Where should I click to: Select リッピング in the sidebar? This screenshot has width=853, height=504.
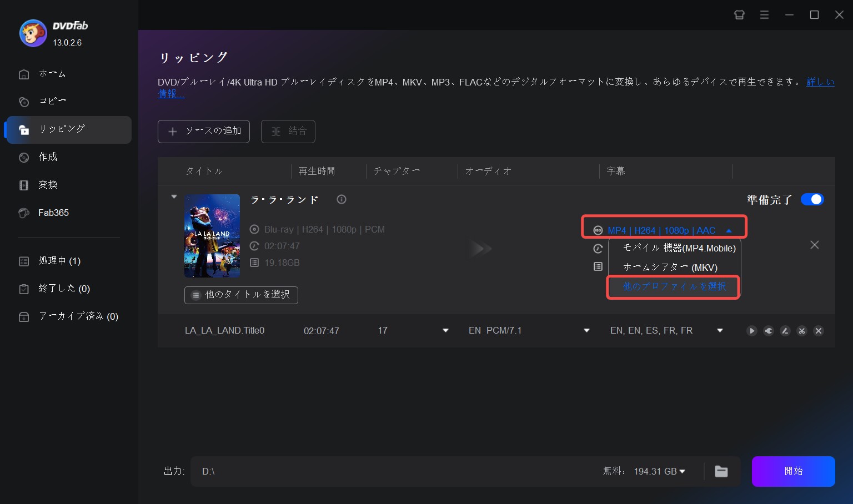[x=69, y=129]
